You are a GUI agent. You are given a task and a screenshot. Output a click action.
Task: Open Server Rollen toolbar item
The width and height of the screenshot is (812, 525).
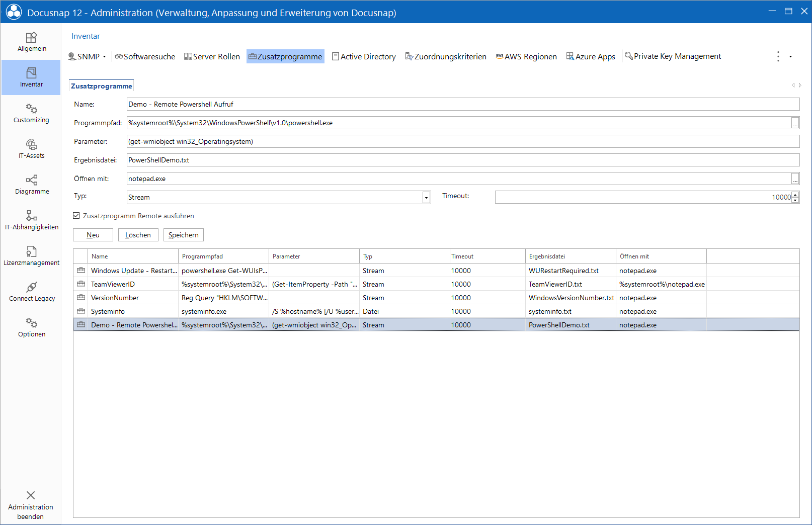[212, 56]
